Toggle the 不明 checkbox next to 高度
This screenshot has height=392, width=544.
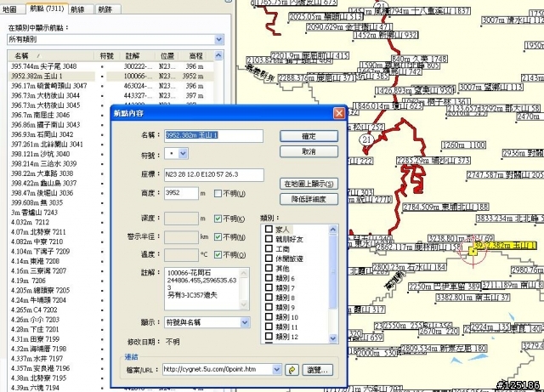[218, 193]
